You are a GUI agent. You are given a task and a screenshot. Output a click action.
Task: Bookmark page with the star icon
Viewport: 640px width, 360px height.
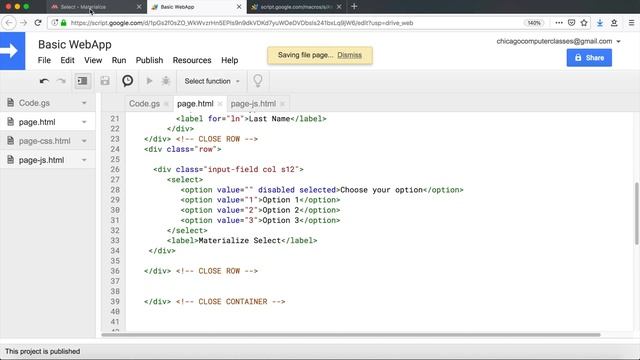coord(584,23)
